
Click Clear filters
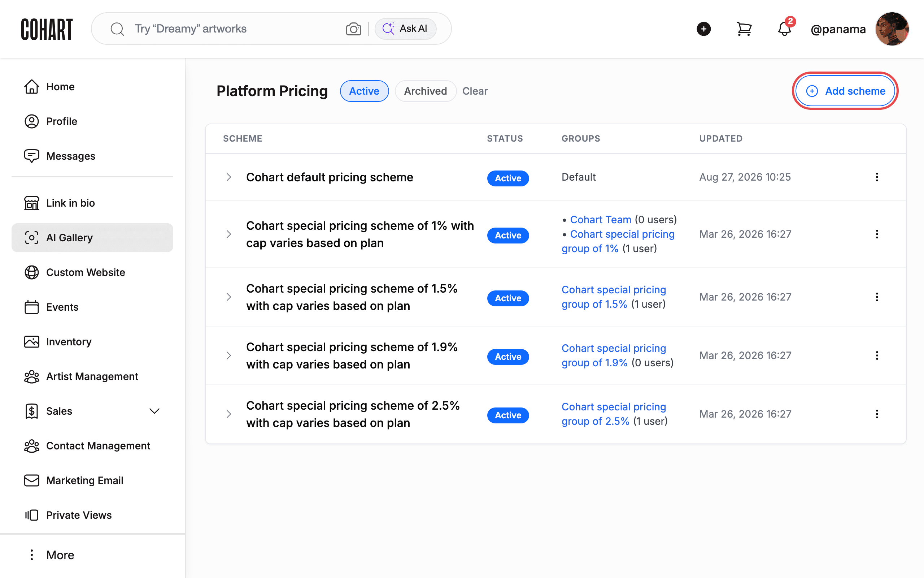475,91
